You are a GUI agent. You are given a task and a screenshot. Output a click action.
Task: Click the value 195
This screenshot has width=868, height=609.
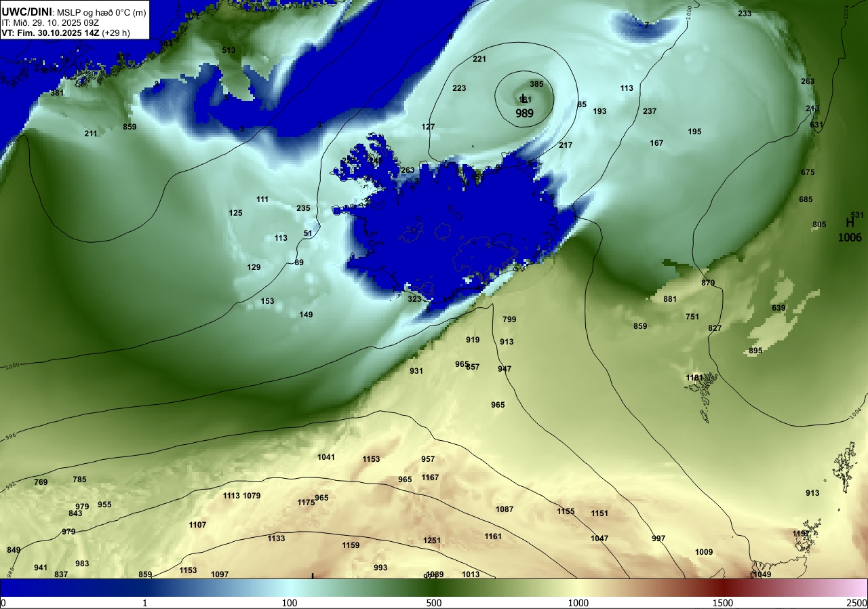[x=694, y=132]
